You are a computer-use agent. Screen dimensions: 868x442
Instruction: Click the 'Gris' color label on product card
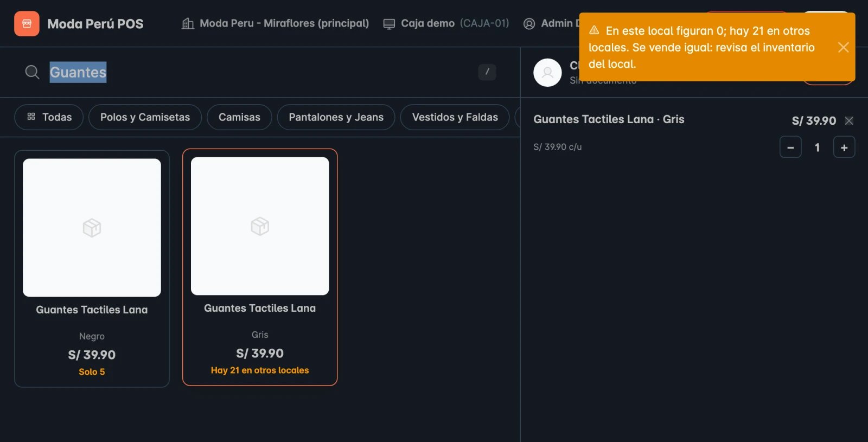260,335
